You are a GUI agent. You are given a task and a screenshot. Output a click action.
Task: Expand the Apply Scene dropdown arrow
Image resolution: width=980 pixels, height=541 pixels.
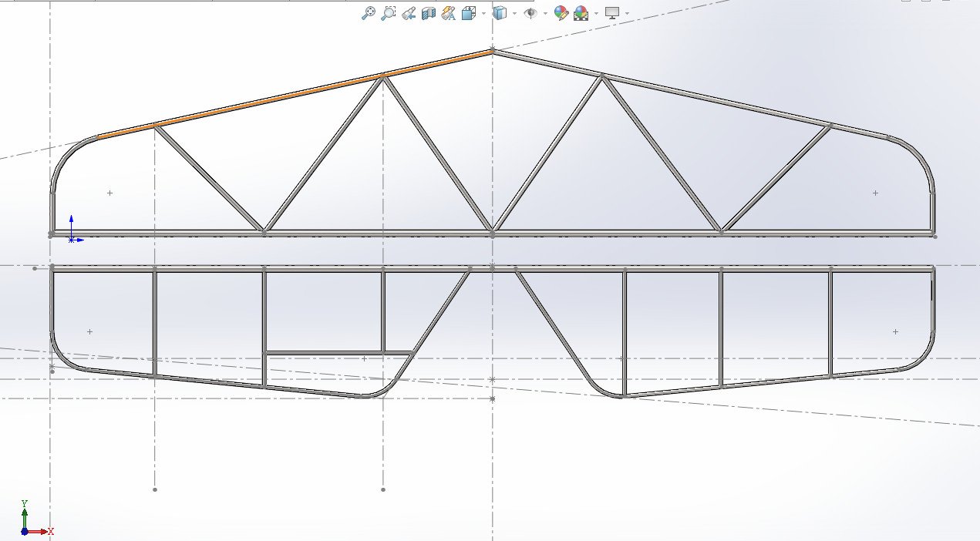(x=595, y=13)
